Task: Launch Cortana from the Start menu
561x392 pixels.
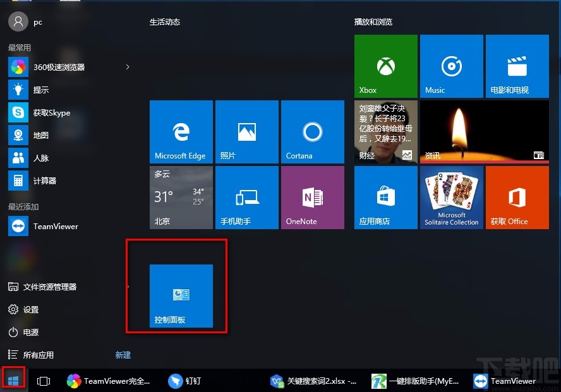Action: tap(312, 131)
